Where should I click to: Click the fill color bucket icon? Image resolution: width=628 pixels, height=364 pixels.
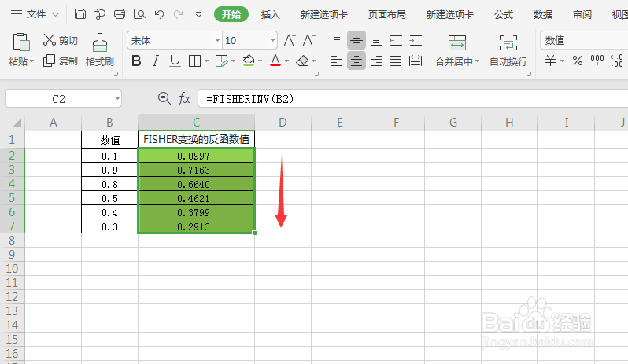coord(249,61)
